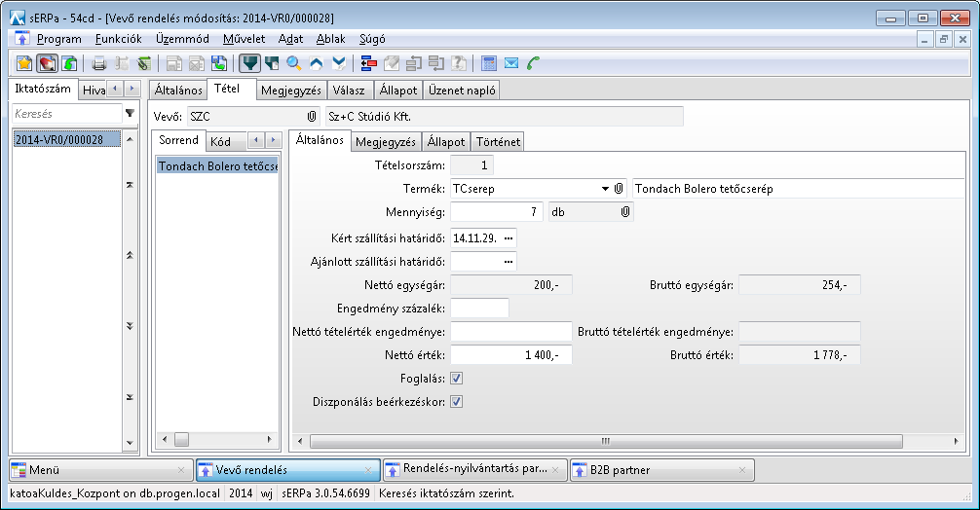
Task: Click sERPa 3.0.54.6699 in status bar
Action: click(x=325, y=493)
